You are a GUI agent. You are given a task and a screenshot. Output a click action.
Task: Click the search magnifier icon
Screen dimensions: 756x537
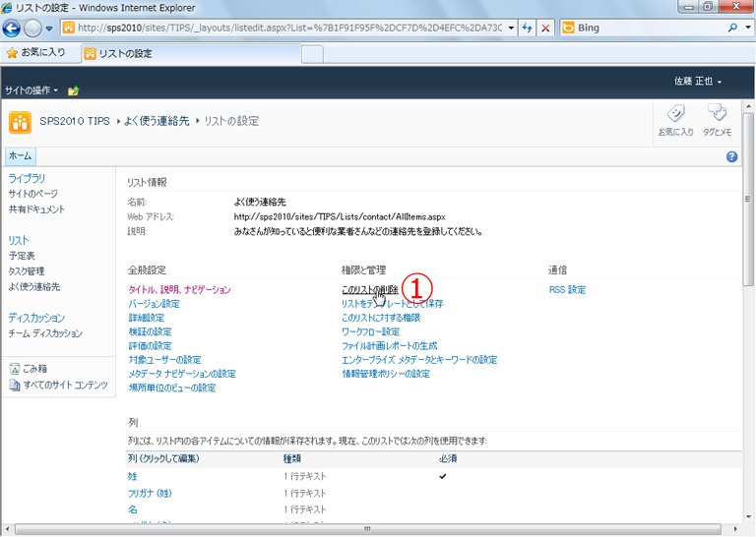[732, 28]
